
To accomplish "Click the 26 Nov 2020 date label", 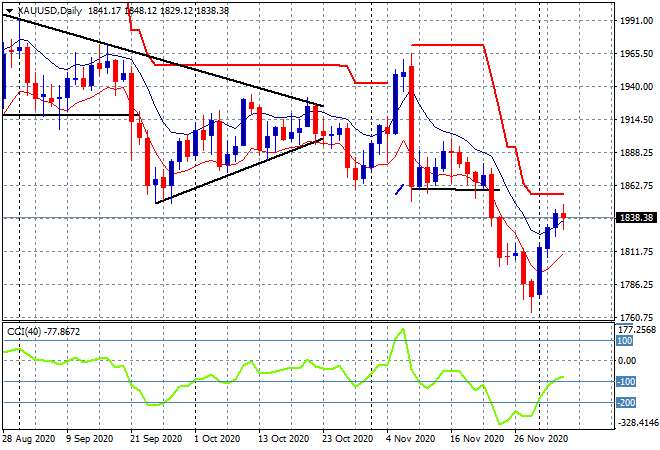I will [541, 439].
